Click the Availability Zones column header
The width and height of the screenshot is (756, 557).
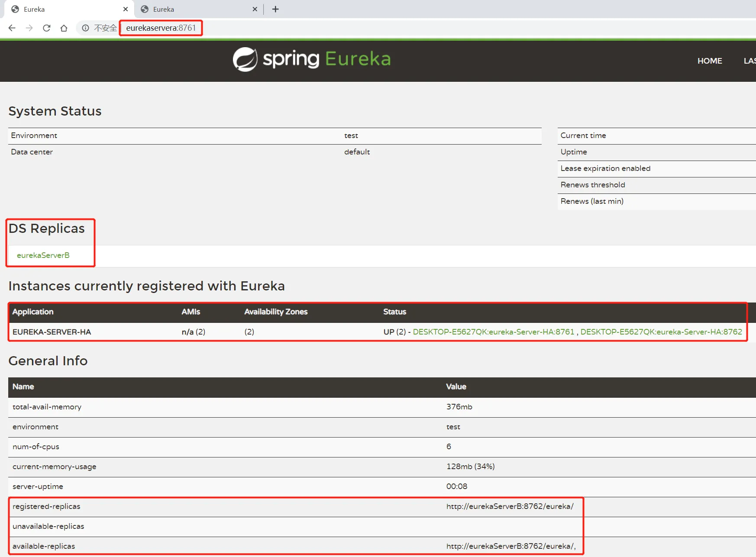(276, 312)
